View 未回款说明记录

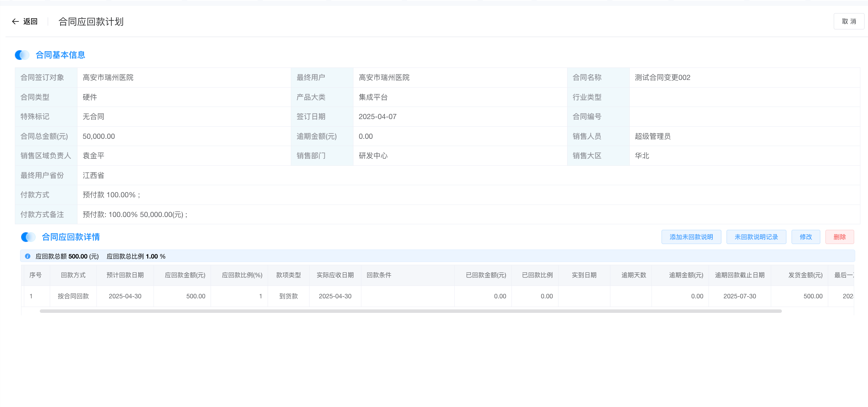point(756,237)
